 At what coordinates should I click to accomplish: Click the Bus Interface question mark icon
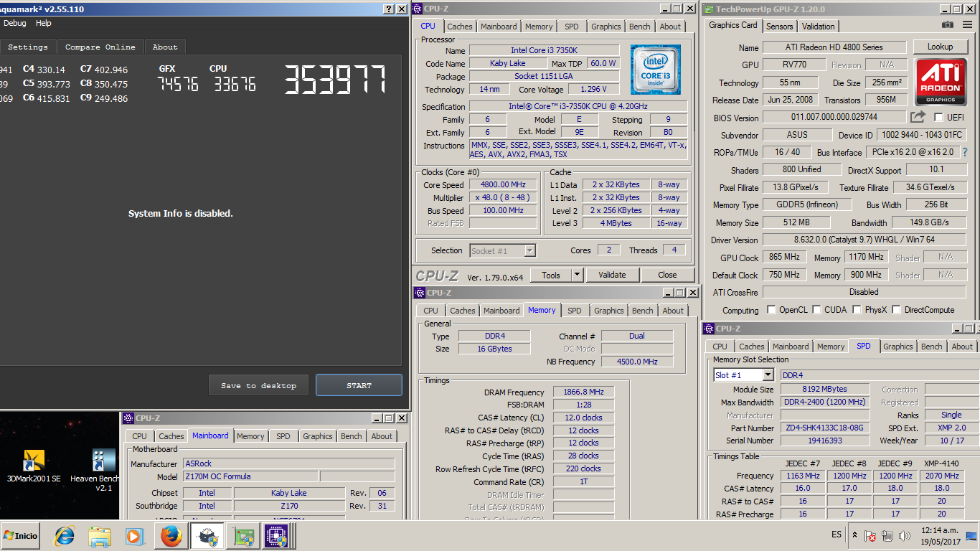(965, 152)
